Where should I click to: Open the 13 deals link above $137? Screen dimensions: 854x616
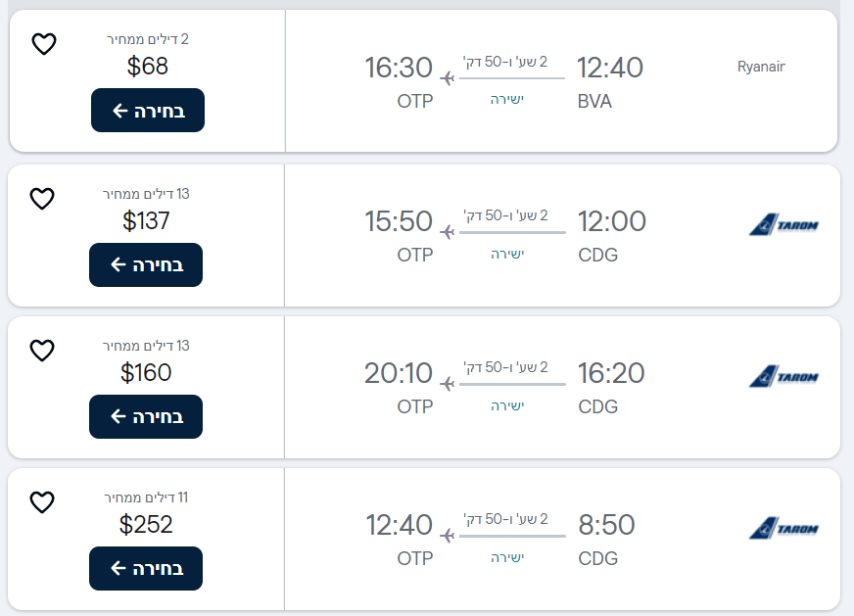point(146,194)
